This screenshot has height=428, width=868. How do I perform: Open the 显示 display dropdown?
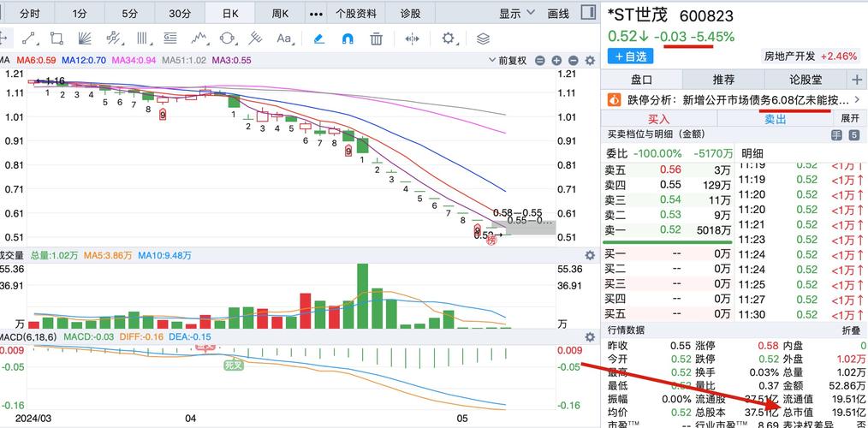coord(517,14)
